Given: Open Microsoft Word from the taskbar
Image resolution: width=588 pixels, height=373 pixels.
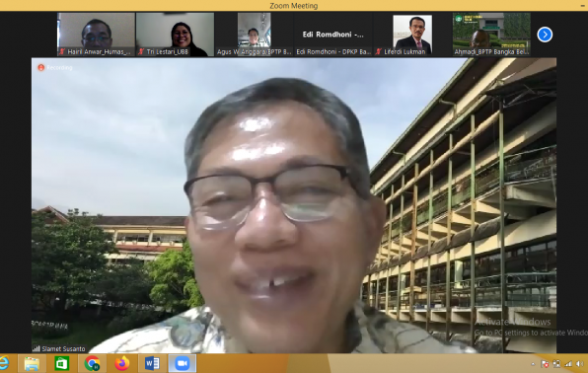Looking at the screenshot, I should pyautogui.click(x=152, y=363).
